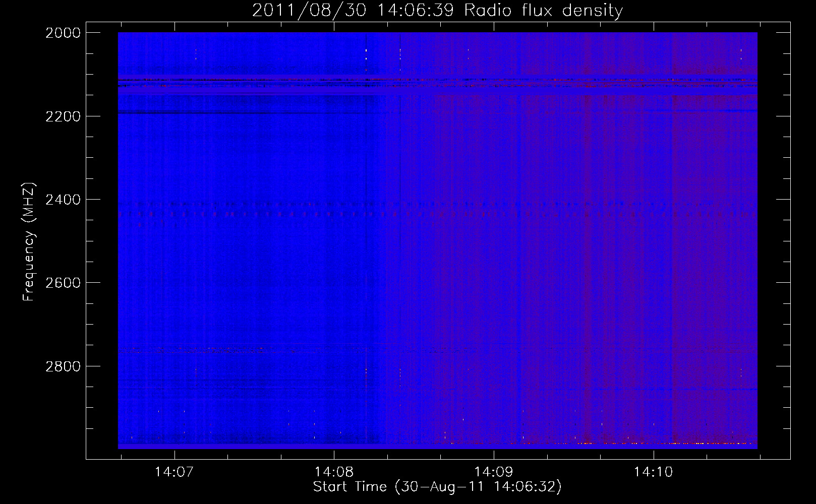Click the 14:08 time tick label
Viewport: 816px width, 504px height.
334,472
